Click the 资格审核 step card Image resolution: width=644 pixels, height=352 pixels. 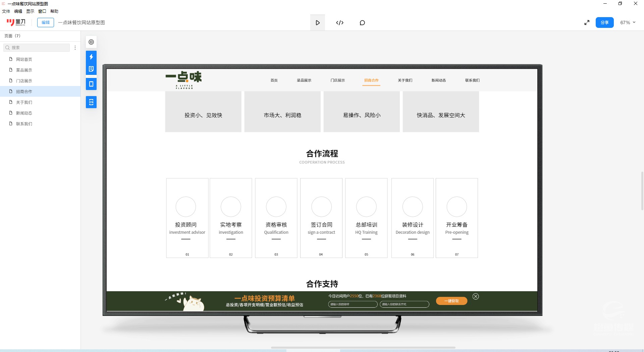(276, 218)
